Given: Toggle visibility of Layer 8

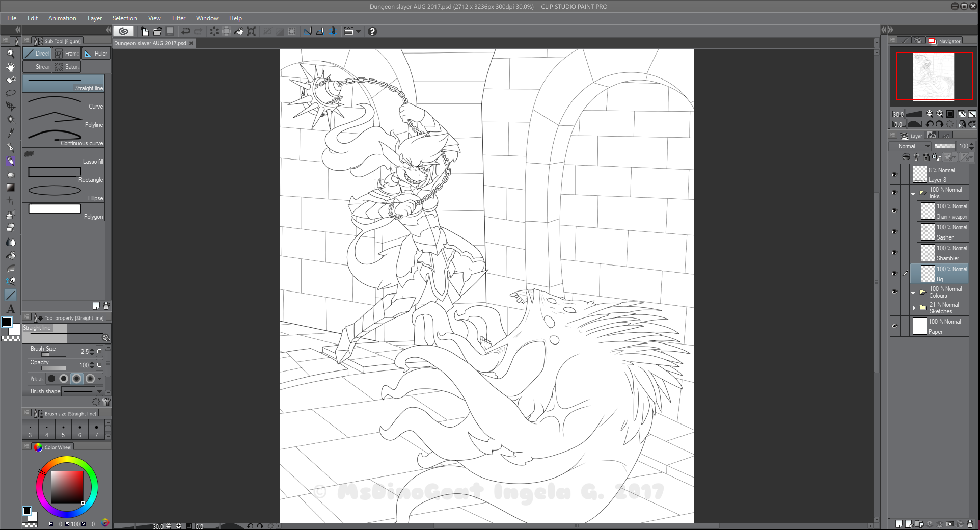Looking at the screenshot, I should 894,175.
